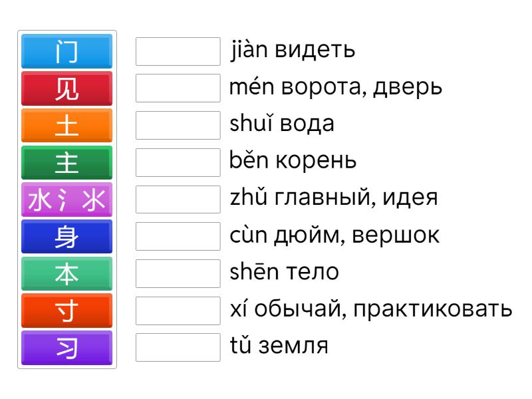Click the teal 本 character tile
The image size is (532, 399).
coord(66,273)
